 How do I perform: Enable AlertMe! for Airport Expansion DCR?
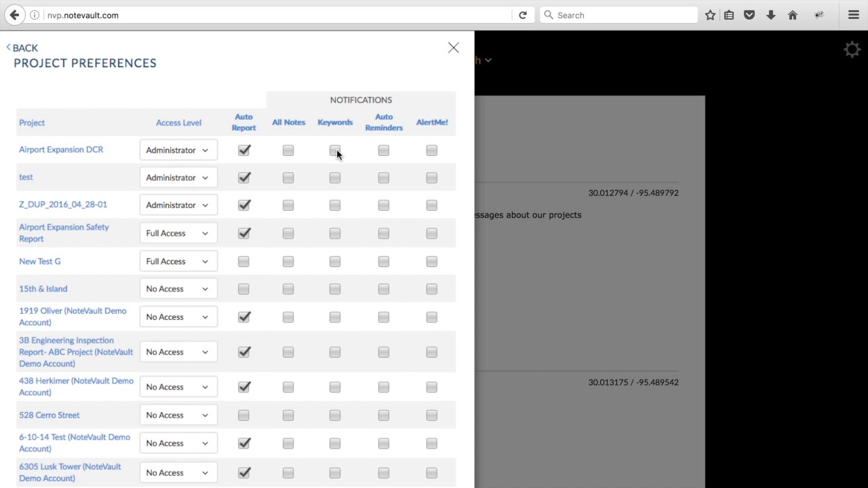(432, 150)
